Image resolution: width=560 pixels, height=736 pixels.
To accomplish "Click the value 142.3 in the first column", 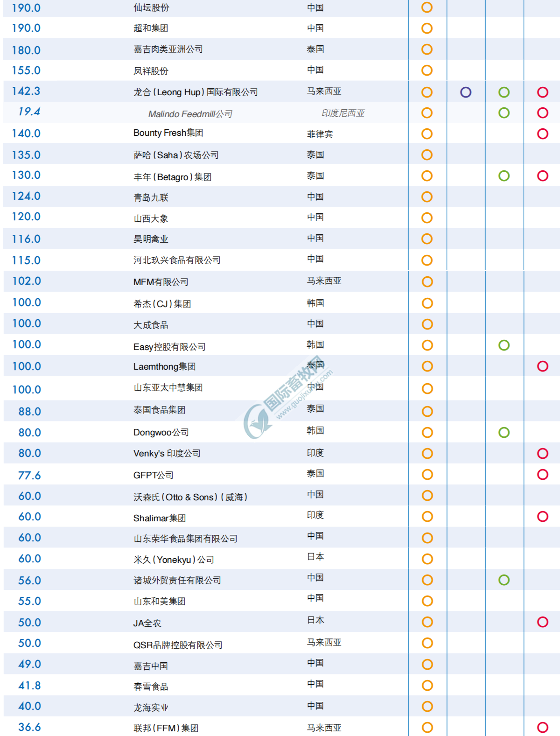I will (x=26, y=91).
